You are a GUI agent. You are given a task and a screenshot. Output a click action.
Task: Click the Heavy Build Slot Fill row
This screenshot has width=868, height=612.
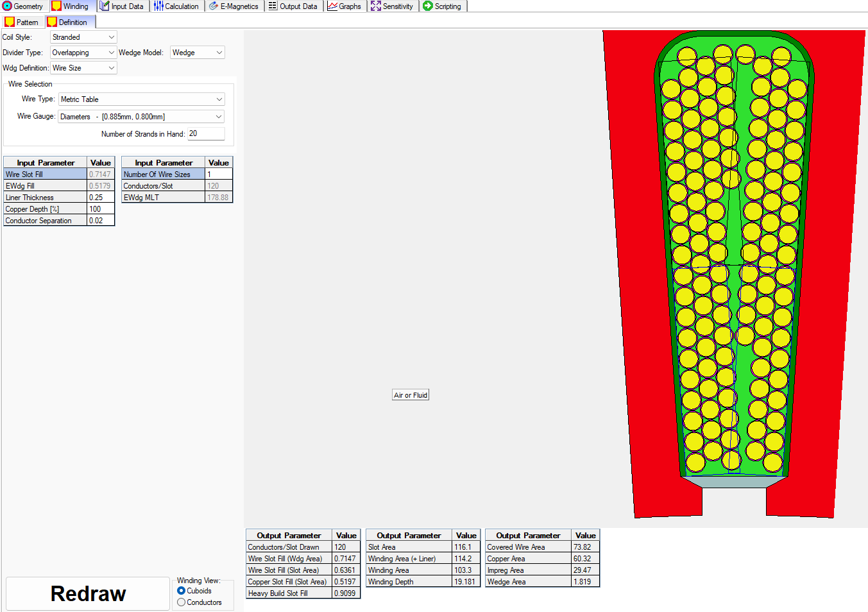303,593
